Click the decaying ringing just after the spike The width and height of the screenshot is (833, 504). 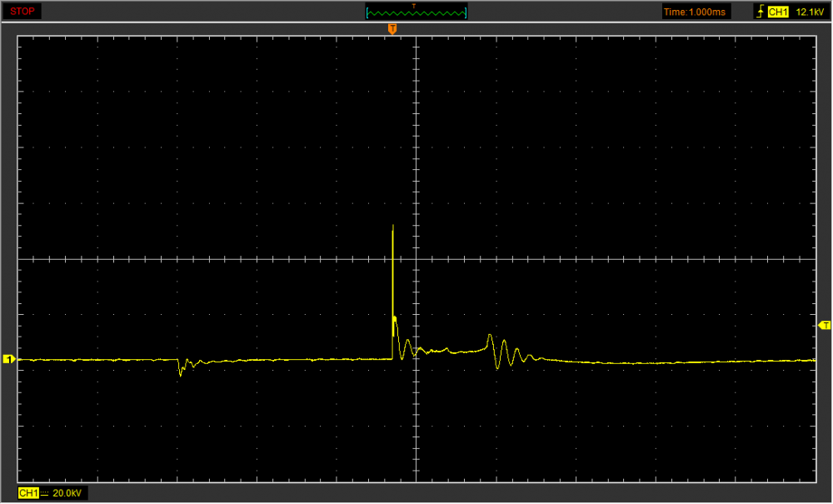[407, 347]
